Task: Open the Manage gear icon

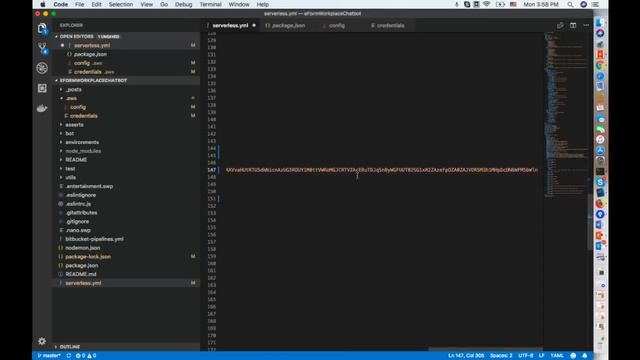Action: [x=42, y=341]
